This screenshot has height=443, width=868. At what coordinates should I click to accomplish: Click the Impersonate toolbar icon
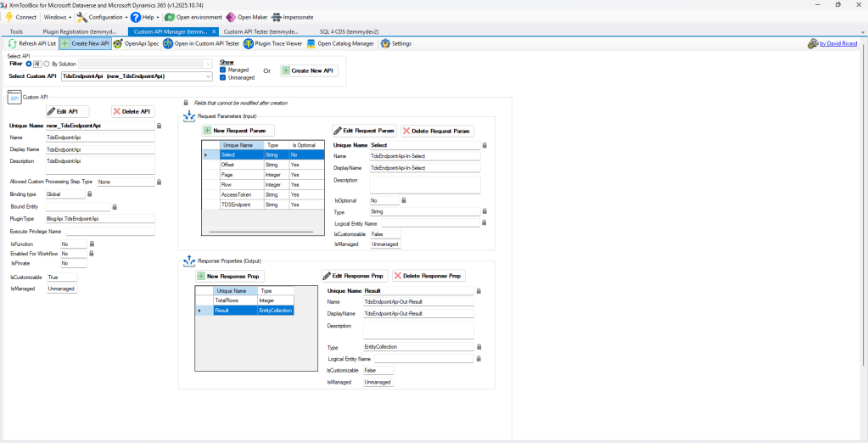[x=277, y=17]
